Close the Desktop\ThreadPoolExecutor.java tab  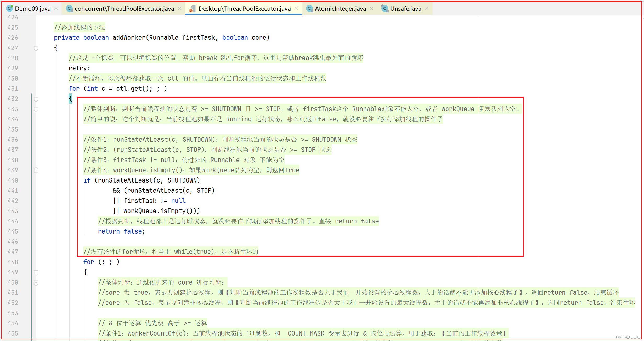(x=296, y=9)
